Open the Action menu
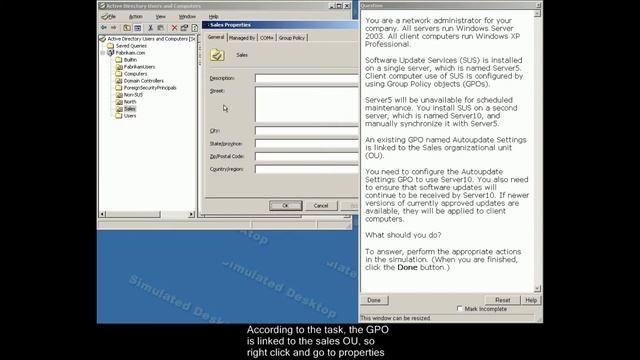 136,17
